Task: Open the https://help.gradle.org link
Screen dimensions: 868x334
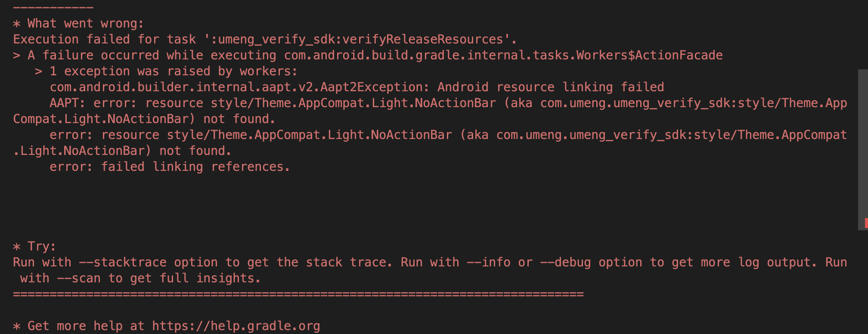Action: point(236,326)
